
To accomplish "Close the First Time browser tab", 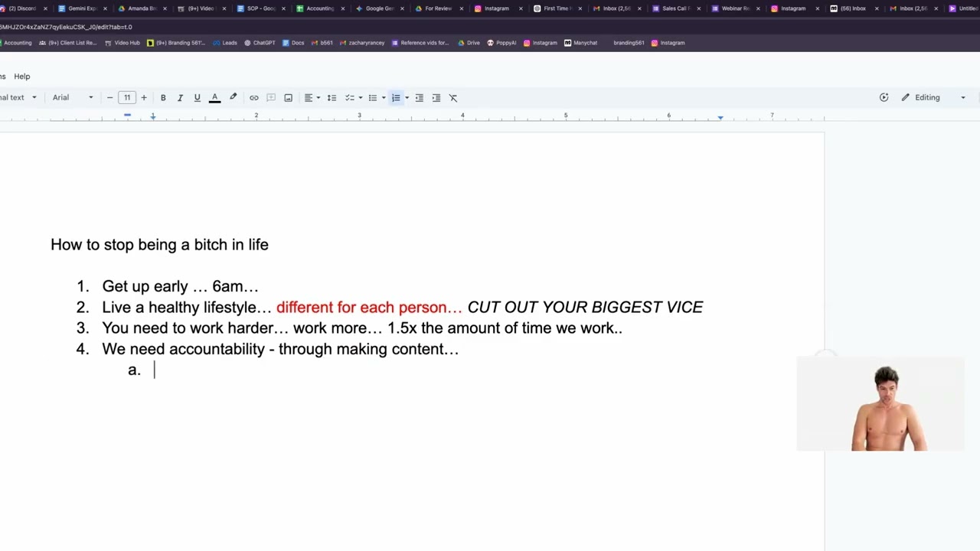I will 580,8.
